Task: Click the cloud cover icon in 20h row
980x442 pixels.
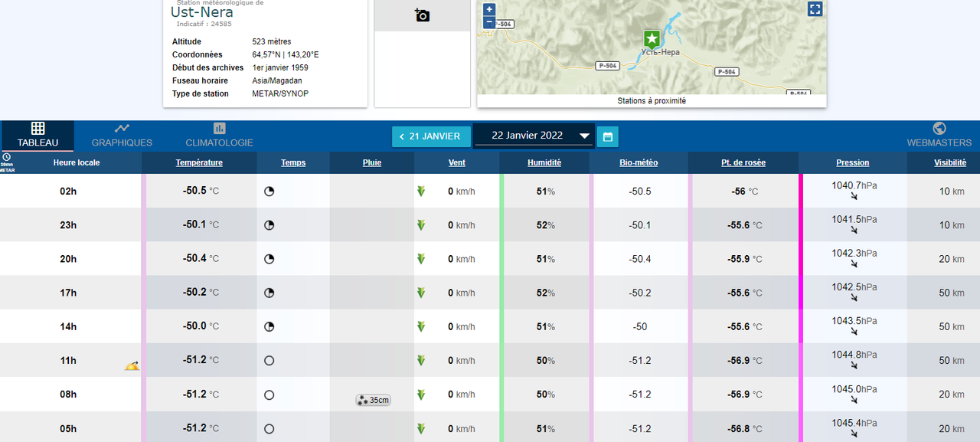Action: click(269, 259)
